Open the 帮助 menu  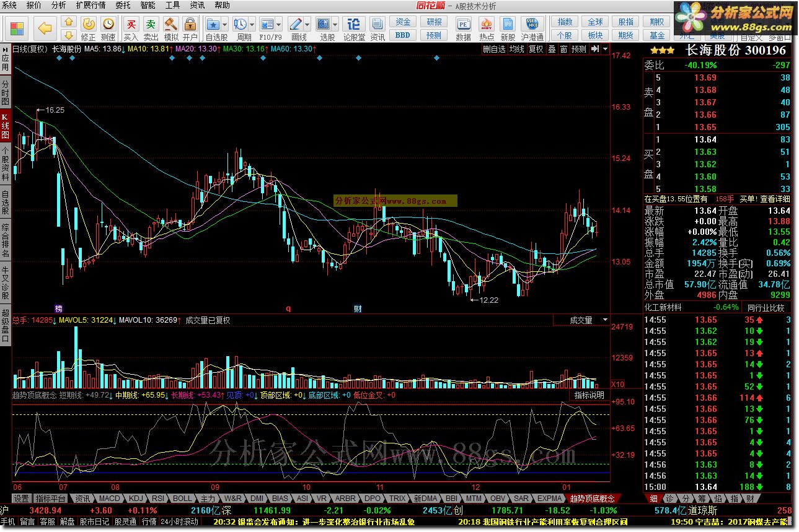pos(221,5)
